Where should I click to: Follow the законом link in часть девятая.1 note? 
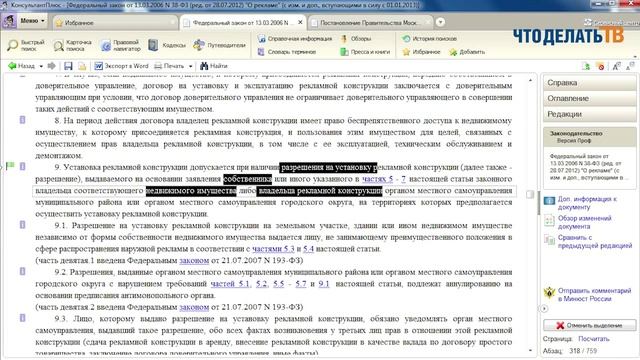click(x=194, y=260)
